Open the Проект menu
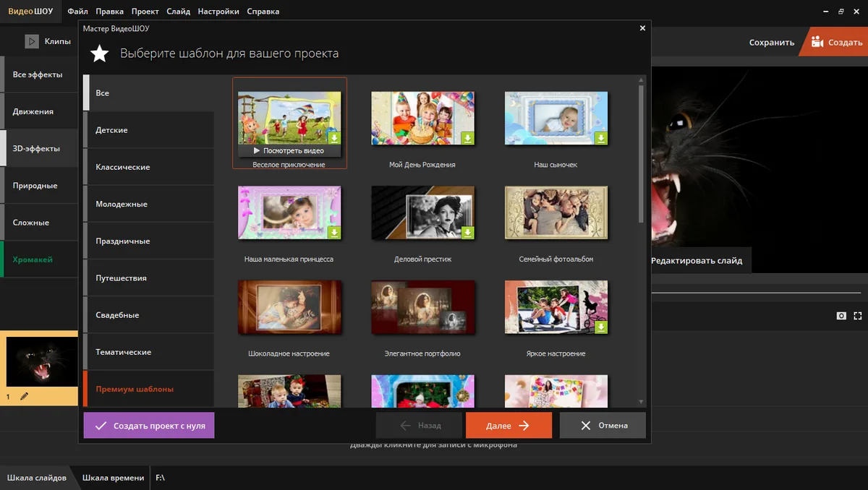This screenshot has height=490, width=868. click(144, 12)
